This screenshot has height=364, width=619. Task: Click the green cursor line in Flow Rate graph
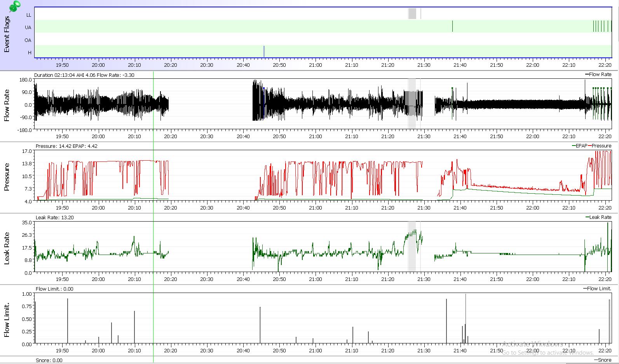pos(153,104)
